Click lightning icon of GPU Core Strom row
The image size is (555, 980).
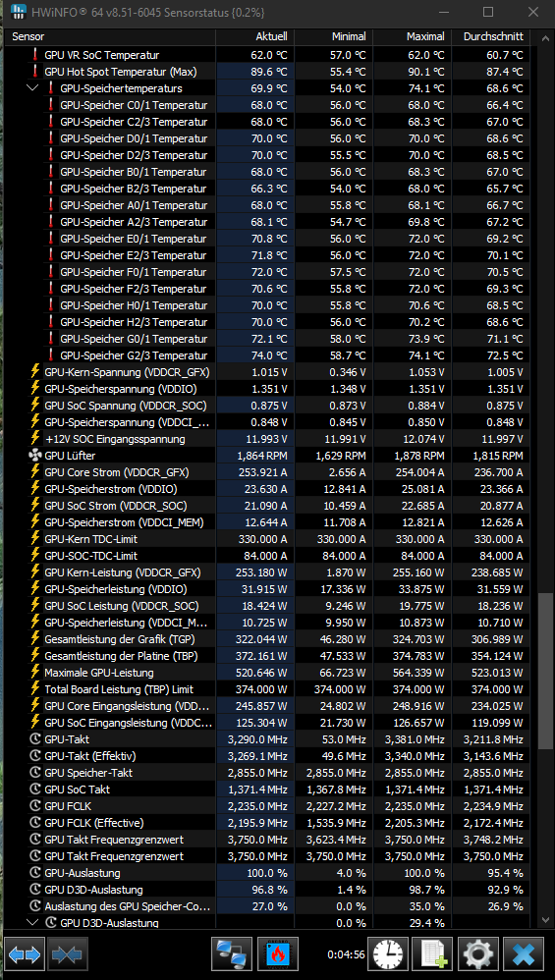click(35, 472)
